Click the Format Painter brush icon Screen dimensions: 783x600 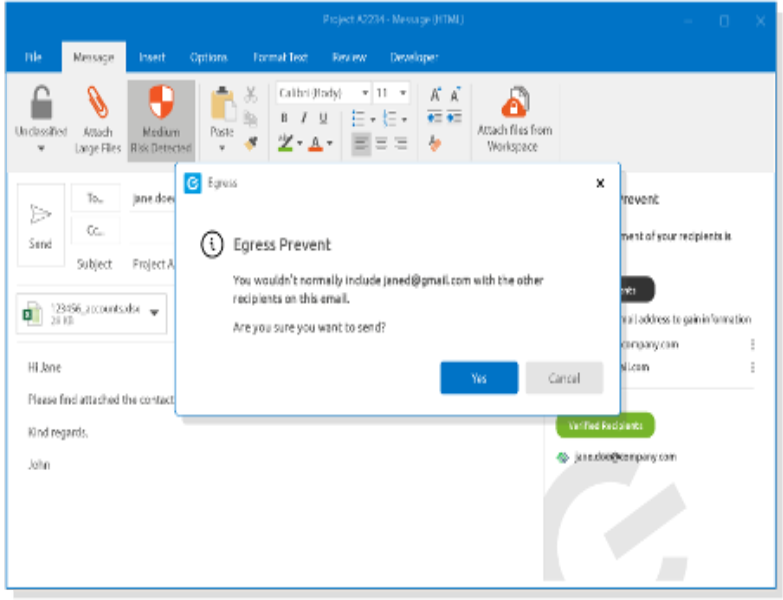251,142
